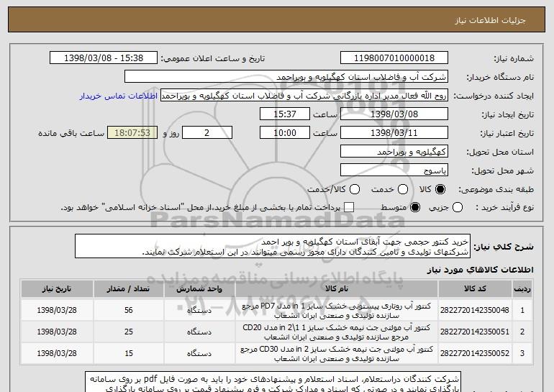554x392 pixels.
Task: Click the need date 1398/03/28 in row 2
Action: tap(57, 332)
